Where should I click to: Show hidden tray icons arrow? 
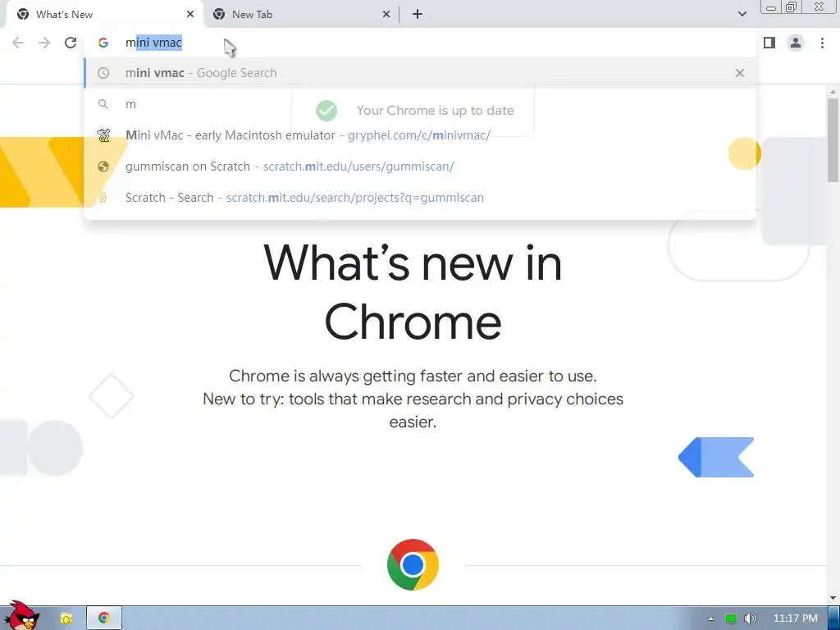coord(711,619)
